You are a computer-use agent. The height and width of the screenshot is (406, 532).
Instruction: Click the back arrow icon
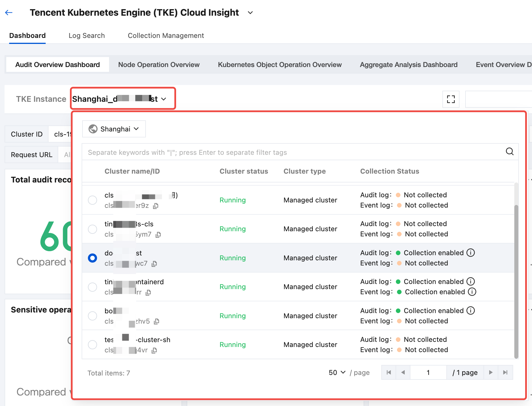(x=9, y=13)
